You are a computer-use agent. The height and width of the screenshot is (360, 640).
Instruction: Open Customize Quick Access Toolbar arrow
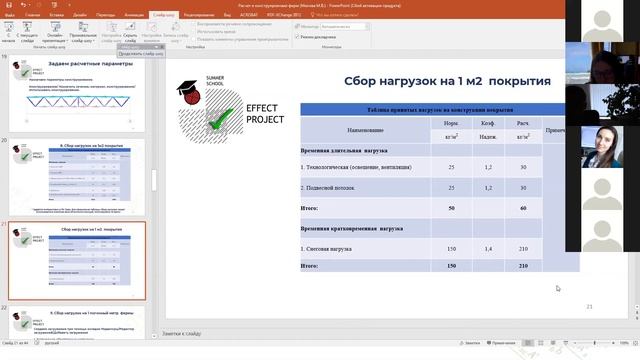coord(69,5)
